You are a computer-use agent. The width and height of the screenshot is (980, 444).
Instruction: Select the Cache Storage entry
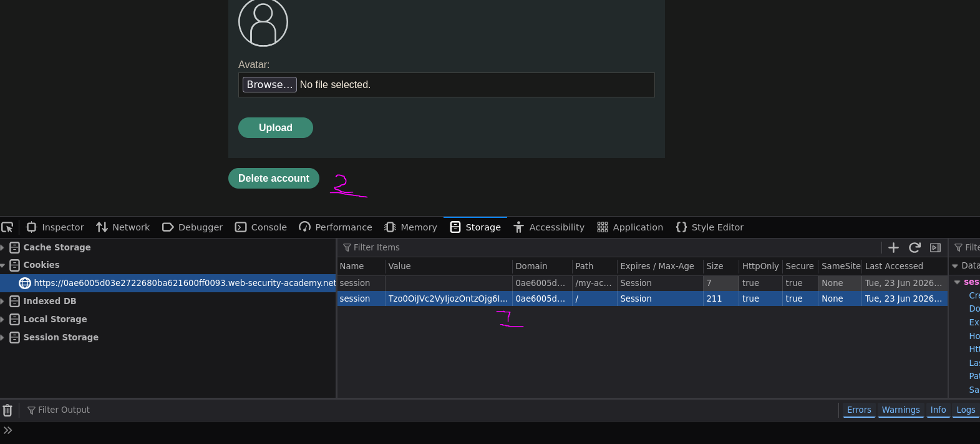57,247
